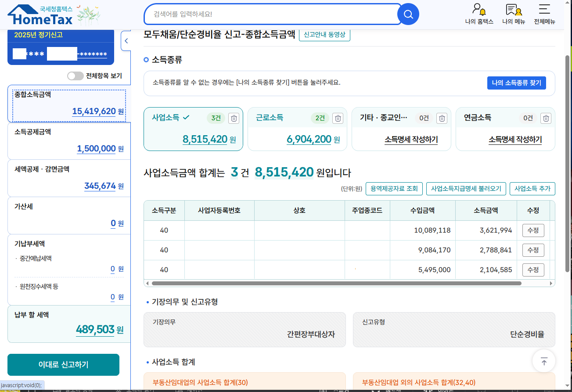
Task: Click 수정 for the 10,089,118 row
Action: tap(533, 230)
